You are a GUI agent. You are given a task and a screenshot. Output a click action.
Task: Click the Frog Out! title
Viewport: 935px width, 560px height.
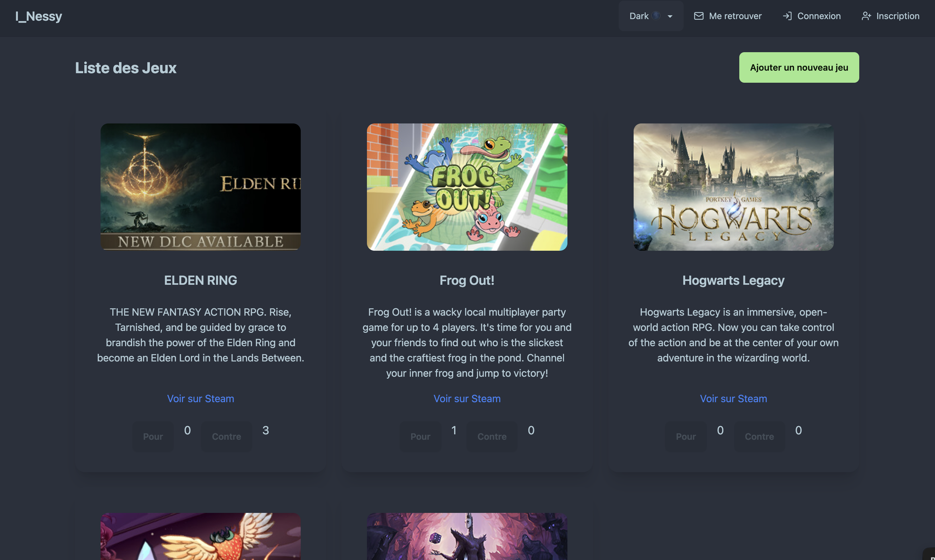click(x=467, y=280)
